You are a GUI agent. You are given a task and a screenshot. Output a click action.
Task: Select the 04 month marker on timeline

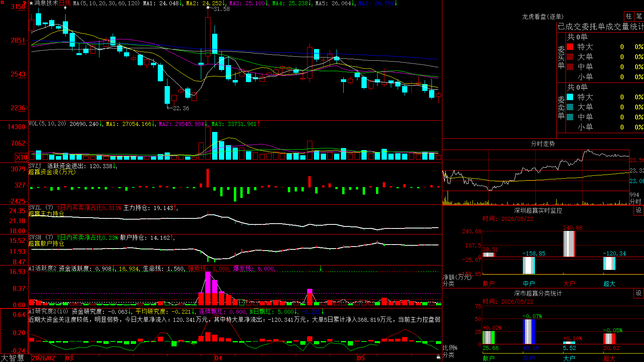[219, 358]
